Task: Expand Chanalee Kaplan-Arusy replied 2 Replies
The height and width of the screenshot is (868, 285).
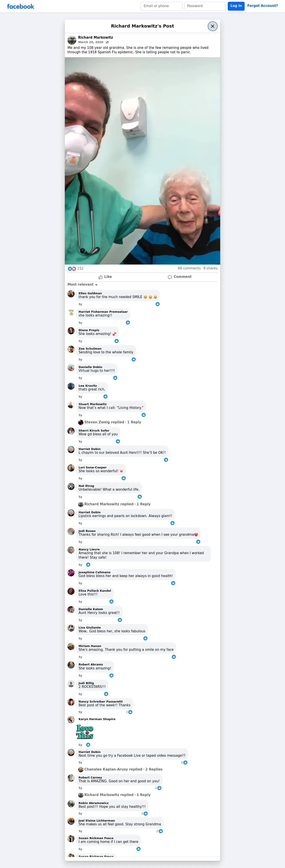Action: click(x=120, y=769)
